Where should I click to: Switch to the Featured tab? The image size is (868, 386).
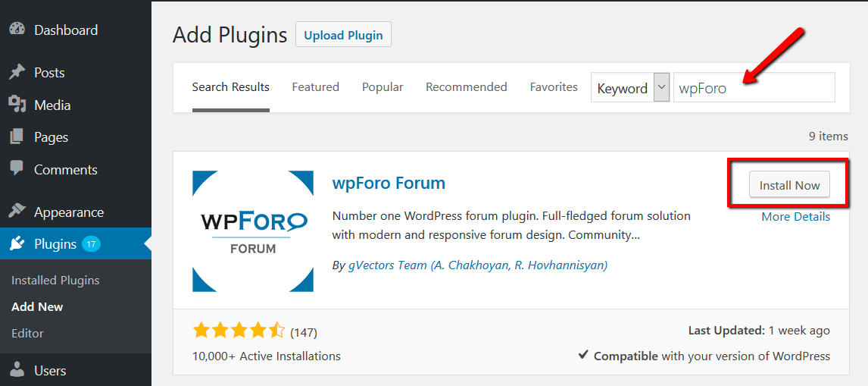315,87
